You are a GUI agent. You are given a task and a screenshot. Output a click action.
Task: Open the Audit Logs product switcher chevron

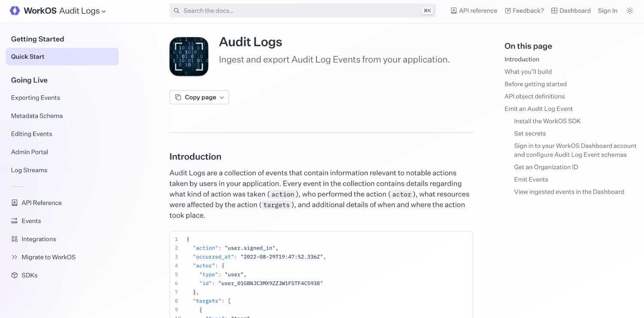(104, 12)
